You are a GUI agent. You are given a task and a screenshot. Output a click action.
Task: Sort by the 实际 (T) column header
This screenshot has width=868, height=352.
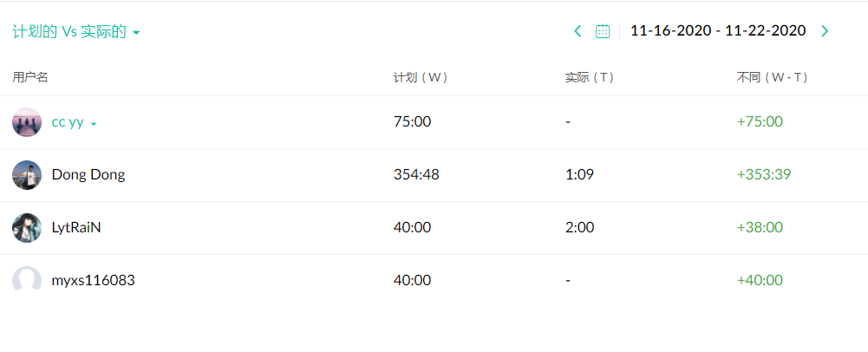point(590,77)
